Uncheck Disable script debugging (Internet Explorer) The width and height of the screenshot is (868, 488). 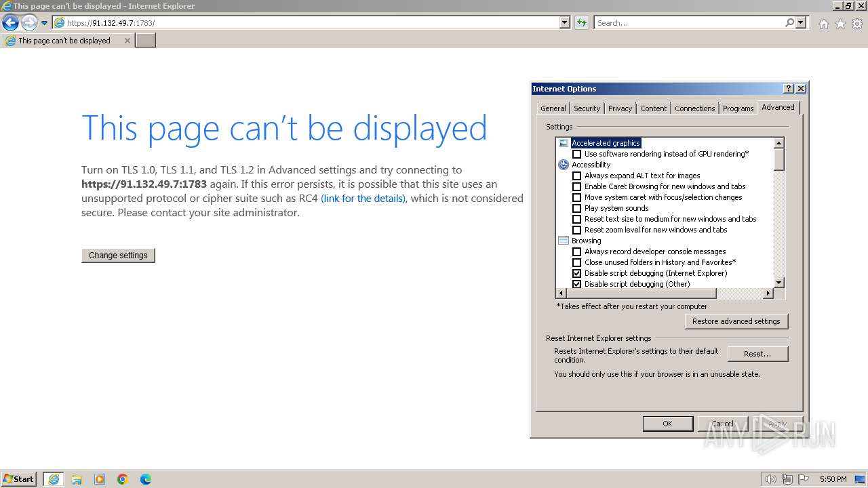pos(576,273)
